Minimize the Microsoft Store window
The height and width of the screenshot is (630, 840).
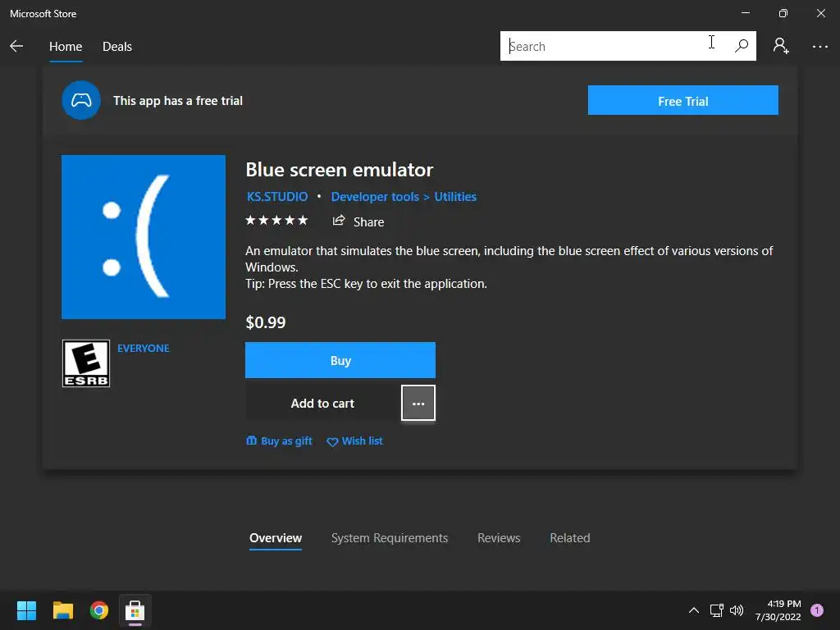[746, 13]
